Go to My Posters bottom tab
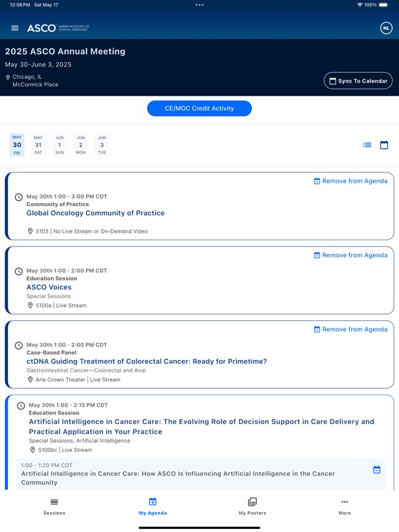 click(x=253, y=507)
